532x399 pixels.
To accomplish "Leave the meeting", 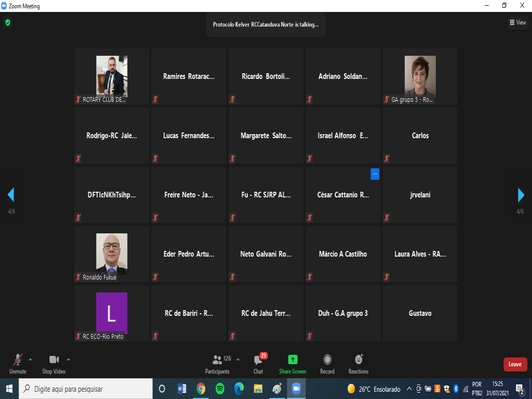I will tap(515, 364).
